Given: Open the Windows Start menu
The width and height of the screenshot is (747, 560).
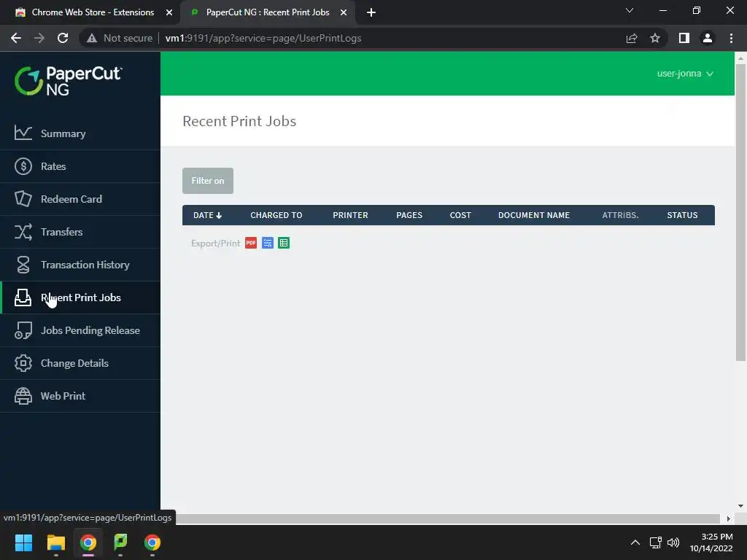Looking at the screenshot, I should coord(23,542).
